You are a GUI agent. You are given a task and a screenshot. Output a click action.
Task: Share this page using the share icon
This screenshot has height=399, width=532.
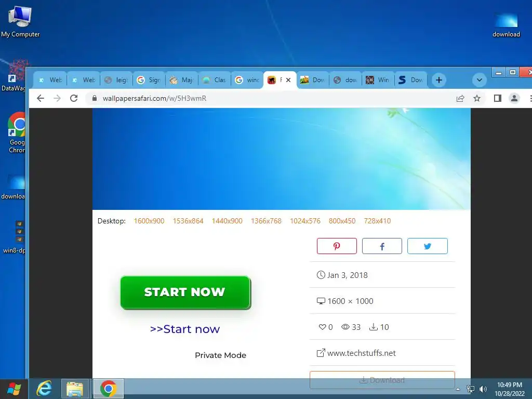pos(460,98)
